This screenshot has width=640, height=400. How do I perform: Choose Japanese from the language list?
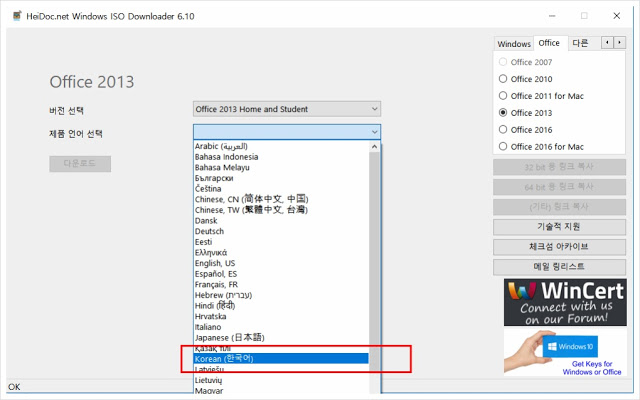tap(281, 338)
